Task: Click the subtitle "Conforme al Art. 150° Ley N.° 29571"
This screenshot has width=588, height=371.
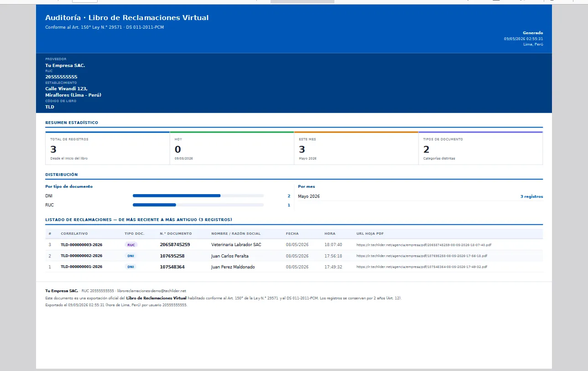Action: (83, 27)
